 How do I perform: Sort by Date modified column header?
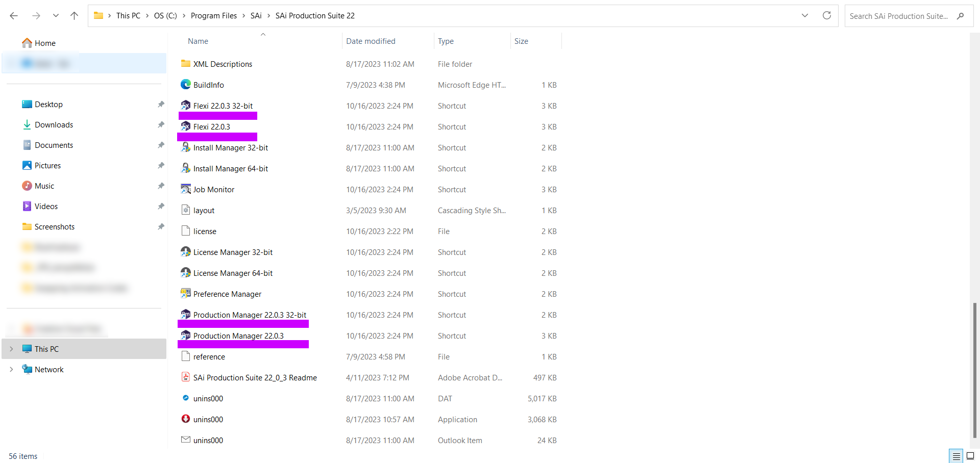click(x=371, y=41)
